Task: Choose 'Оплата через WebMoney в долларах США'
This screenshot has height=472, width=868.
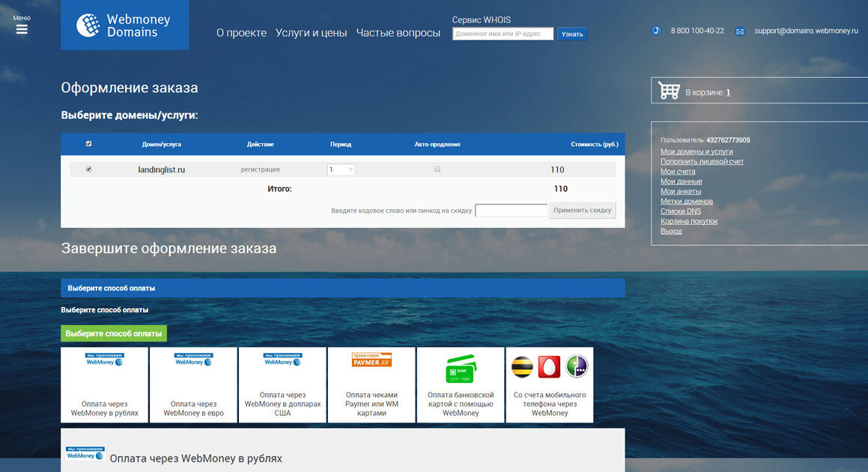Action: (282, 385)
